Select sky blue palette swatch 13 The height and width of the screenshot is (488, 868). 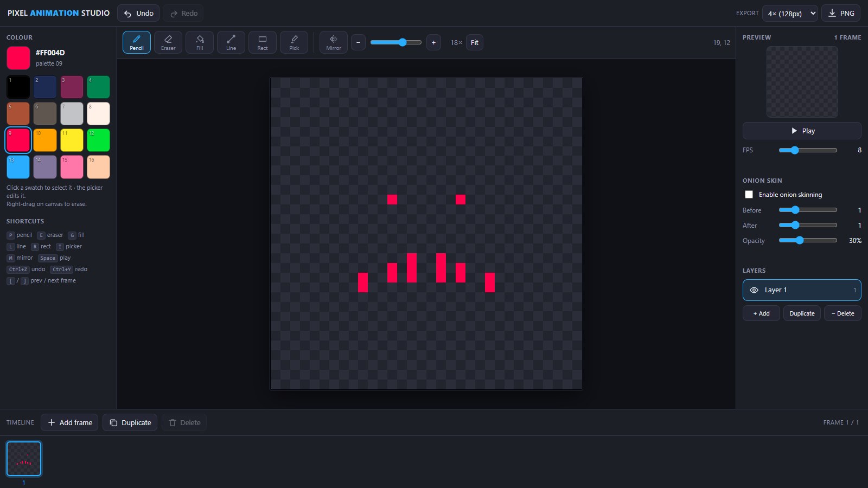tap(18, 167)
